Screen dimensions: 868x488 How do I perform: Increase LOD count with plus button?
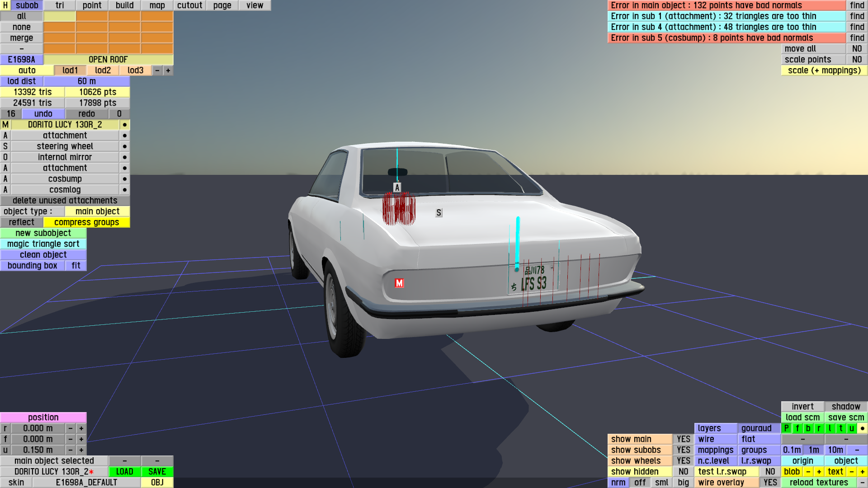point(168,70)
